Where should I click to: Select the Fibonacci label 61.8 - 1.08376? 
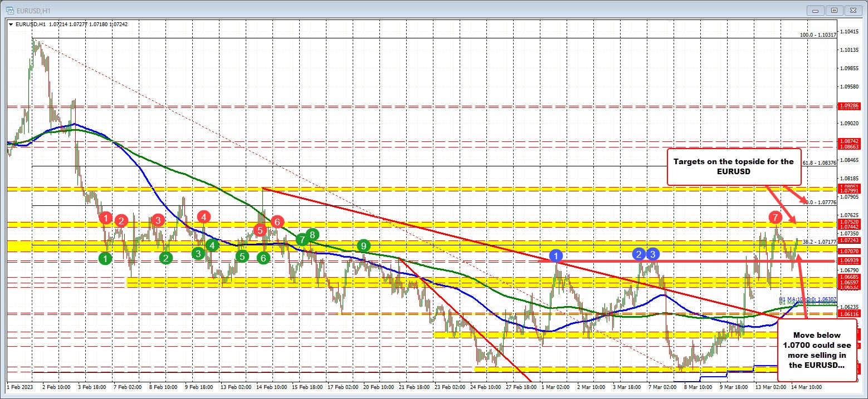point(820,163)
